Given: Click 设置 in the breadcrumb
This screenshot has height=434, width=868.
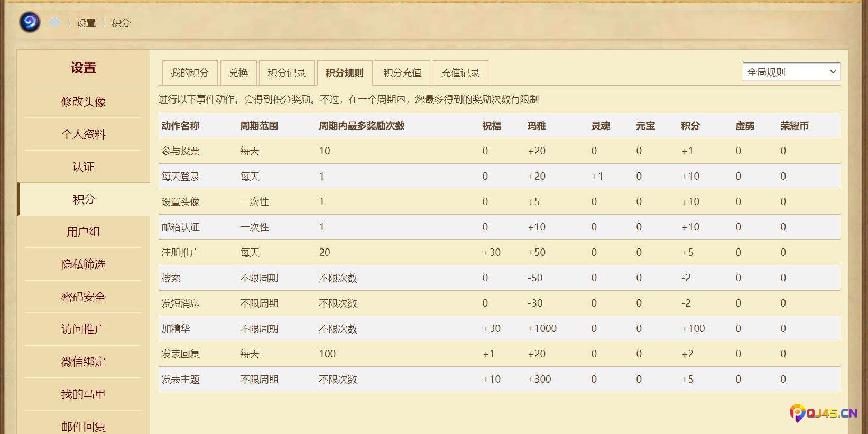Looking at the screenshot, I should click(x=86, y=23).
